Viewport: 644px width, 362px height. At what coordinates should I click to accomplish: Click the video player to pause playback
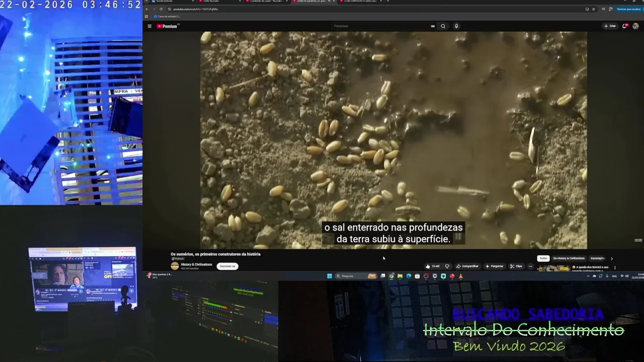pos(393,140)
